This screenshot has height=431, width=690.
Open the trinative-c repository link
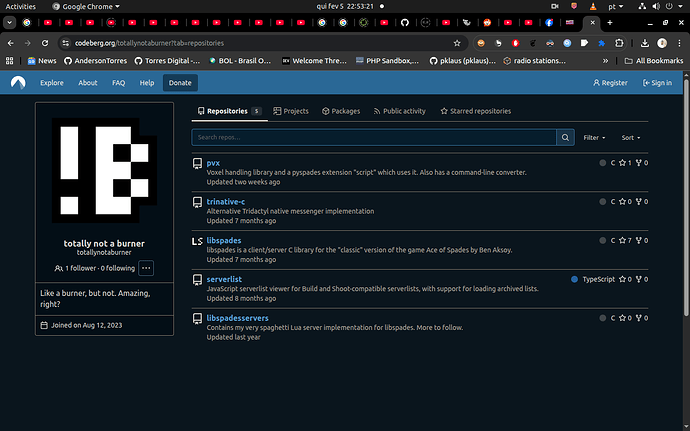click(x=226, y=202)
